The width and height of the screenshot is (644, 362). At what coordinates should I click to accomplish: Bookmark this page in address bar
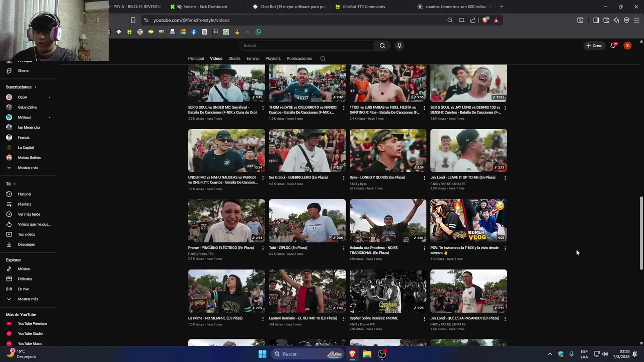[133, 20]
